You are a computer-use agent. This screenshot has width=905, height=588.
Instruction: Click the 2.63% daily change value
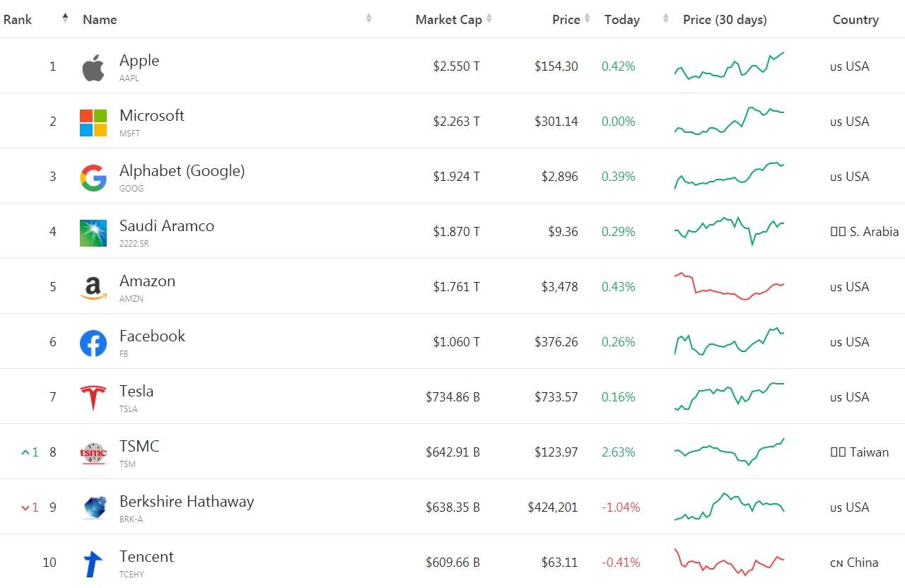pyautogui.click(x=619, y=452)
